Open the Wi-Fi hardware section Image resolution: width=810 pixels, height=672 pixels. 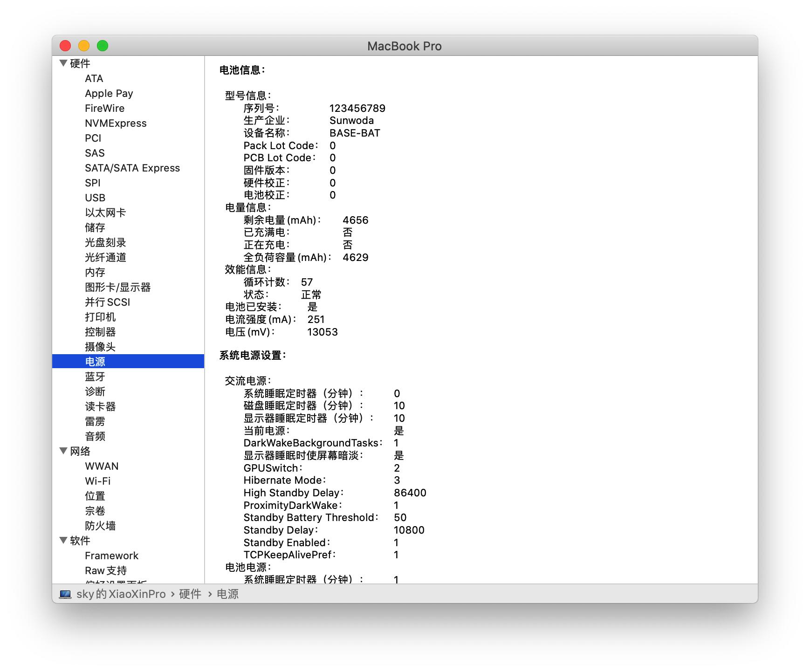tap(98, 481)
